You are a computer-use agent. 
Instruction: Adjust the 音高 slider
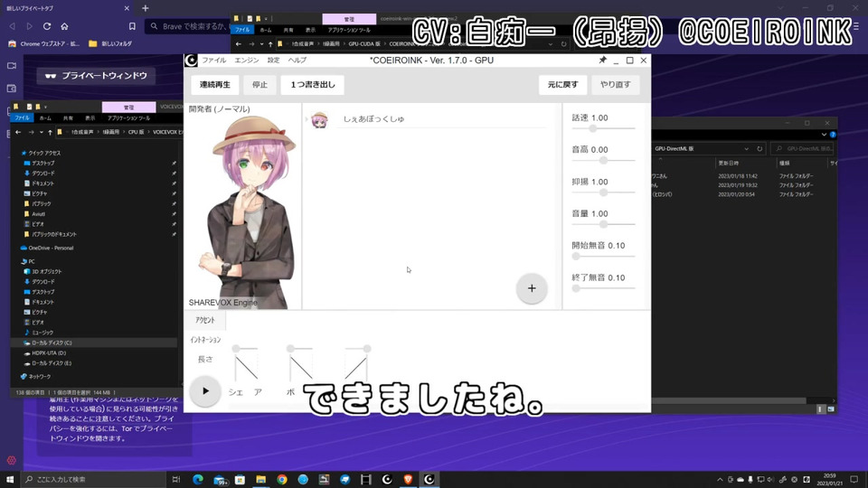(x=603, y=161)
